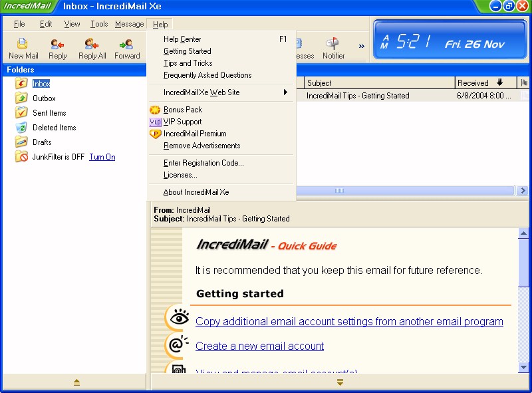This screenshot has height=393, width=532.
Task: Open the Notifier toolbar icon
Action: (333, 45)
